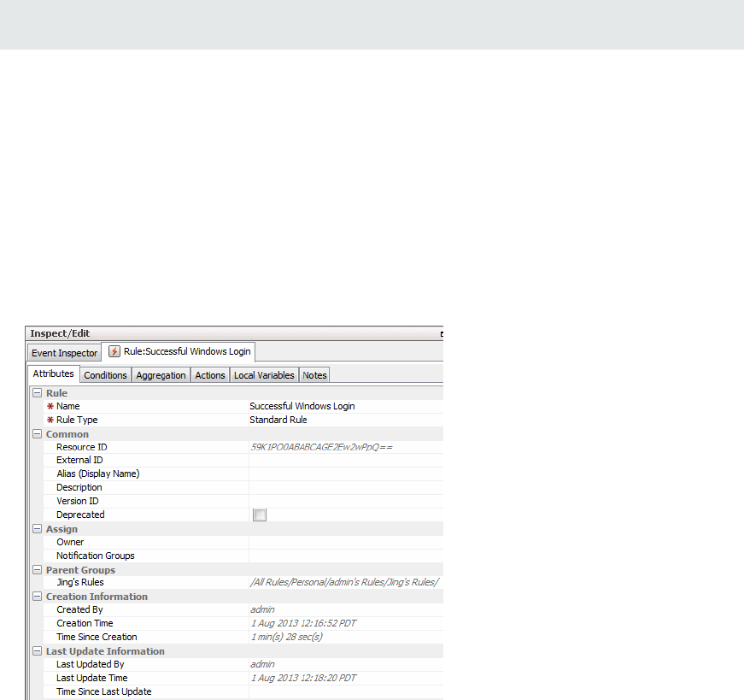The image size is (744, 700).
Task: Select the Rule:Successful Windows Login tab
Action: click(179, 351)
